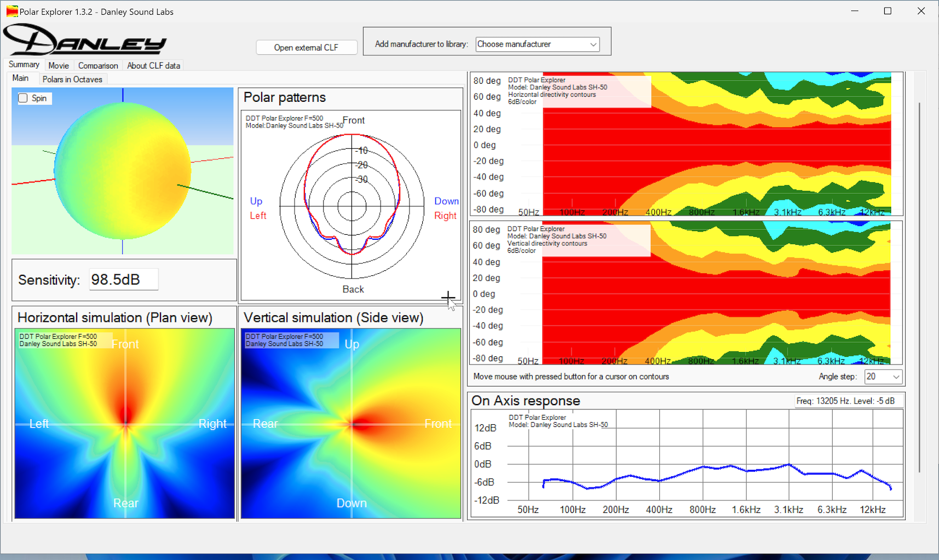Click the 3D balloon sphere view
The height and width of the screenshot is (560, 939).
(x=123, y=171)
